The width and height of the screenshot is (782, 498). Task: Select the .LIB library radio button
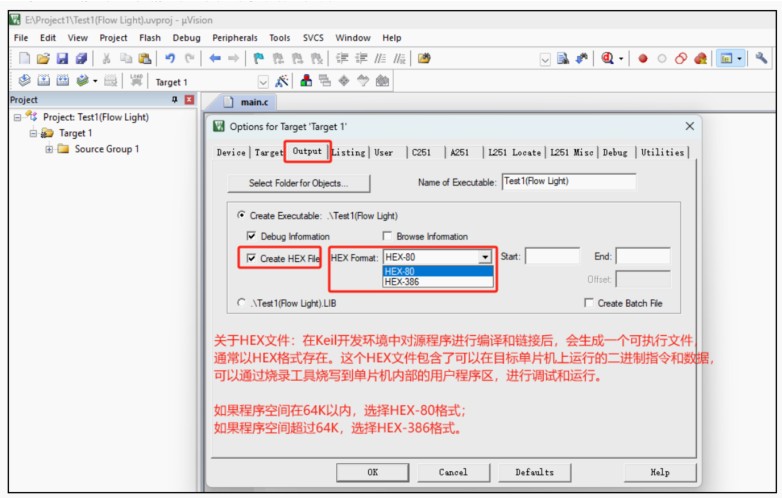(241, 303)
